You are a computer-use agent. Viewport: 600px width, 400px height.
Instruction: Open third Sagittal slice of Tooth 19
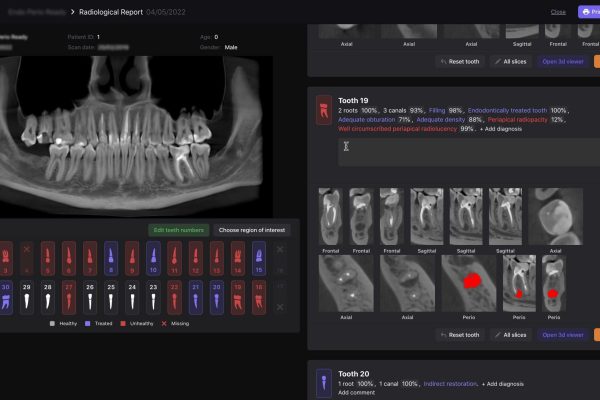point(505,216)
